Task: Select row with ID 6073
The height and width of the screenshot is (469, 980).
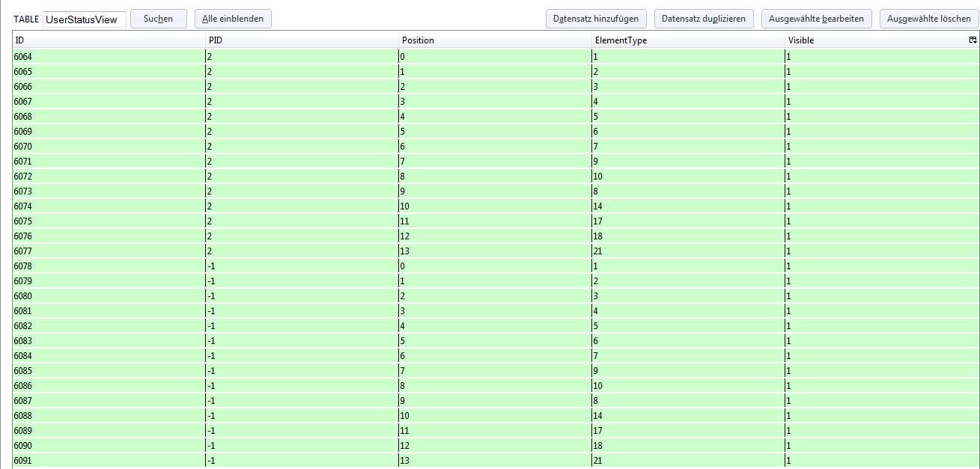Action: (x=495, y=191)
